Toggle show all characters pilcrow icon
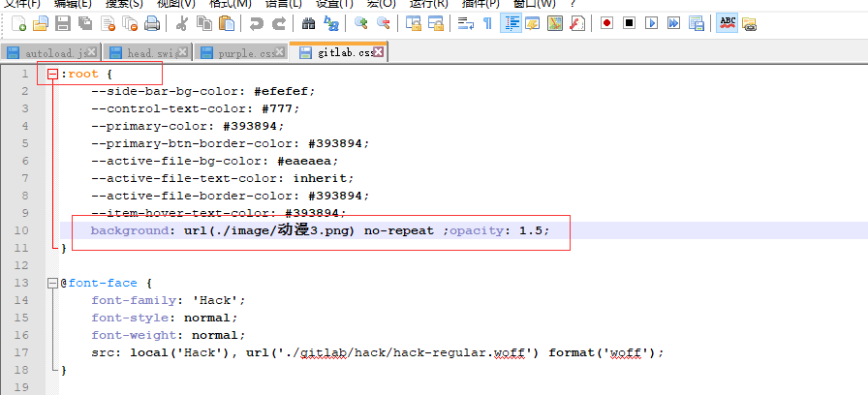The width and height of the screenshot is (868, 395). pos(487,22)
